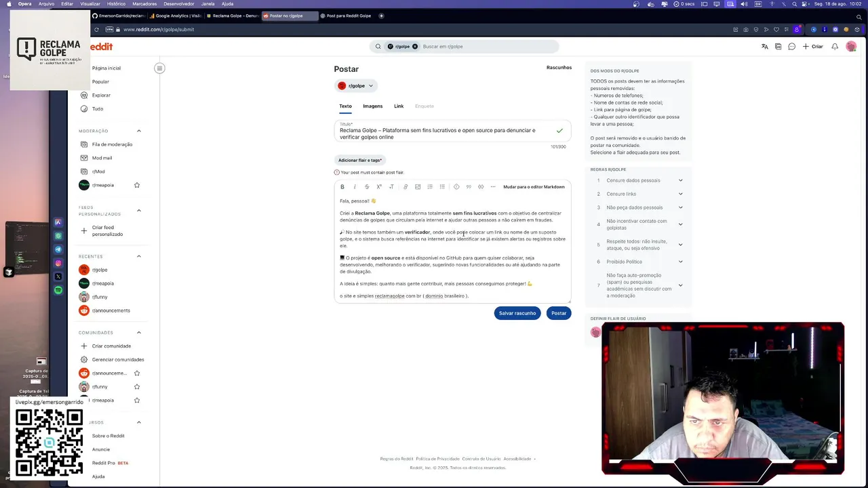868x488 pixels.
Task: Click Salvar rascunho button
Action: (x=517, y=313)
